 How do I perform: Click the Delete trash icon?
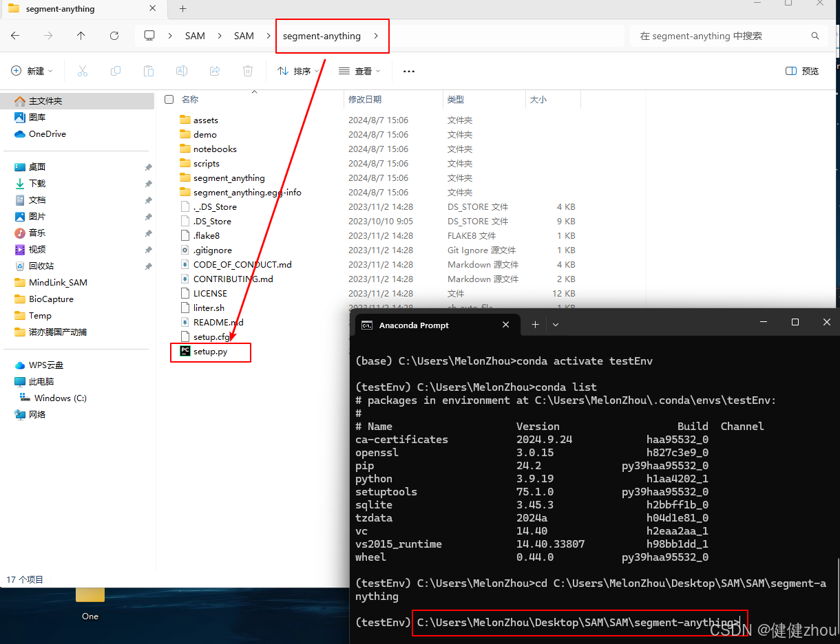click(x=248, y=71)
